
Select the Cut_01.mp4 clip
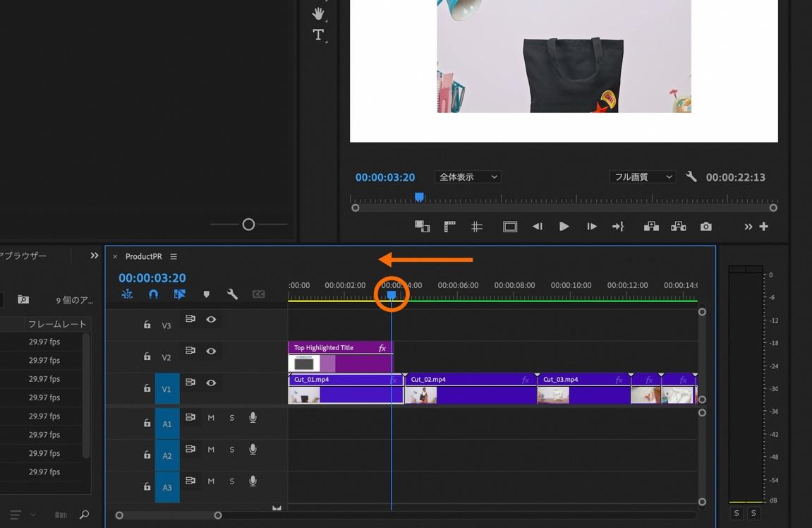(346, 389)
